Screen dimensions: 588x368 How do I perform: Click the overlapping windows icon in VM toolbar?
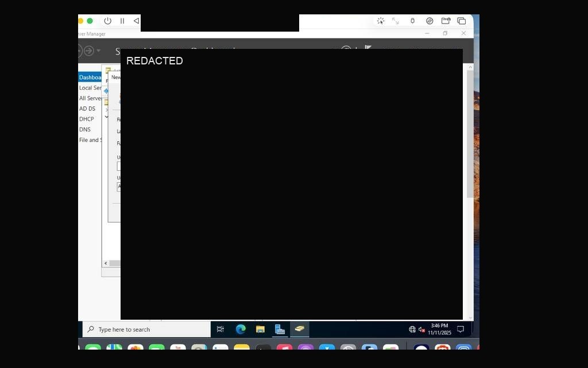coord(462,21)
